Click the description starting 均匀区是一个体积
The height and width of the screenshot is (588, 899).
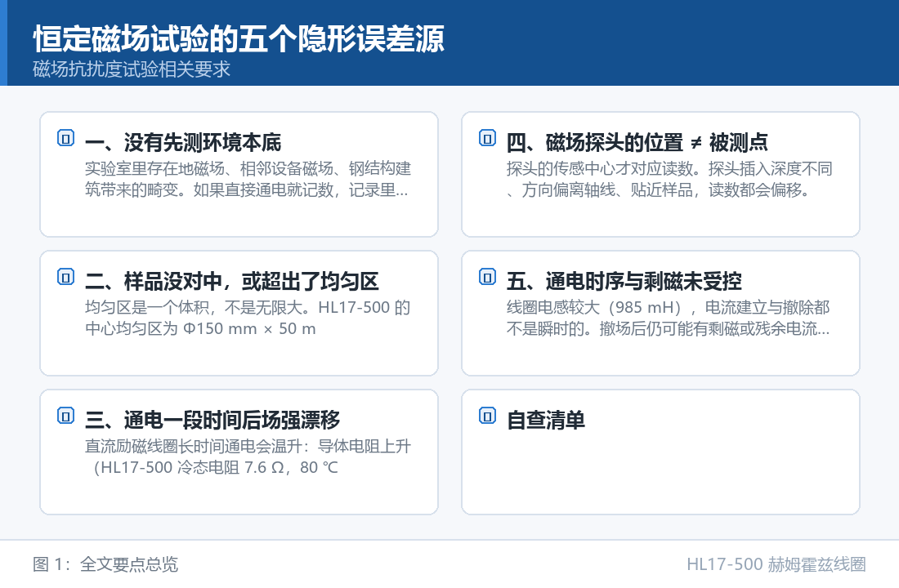[x=248, y=318]
